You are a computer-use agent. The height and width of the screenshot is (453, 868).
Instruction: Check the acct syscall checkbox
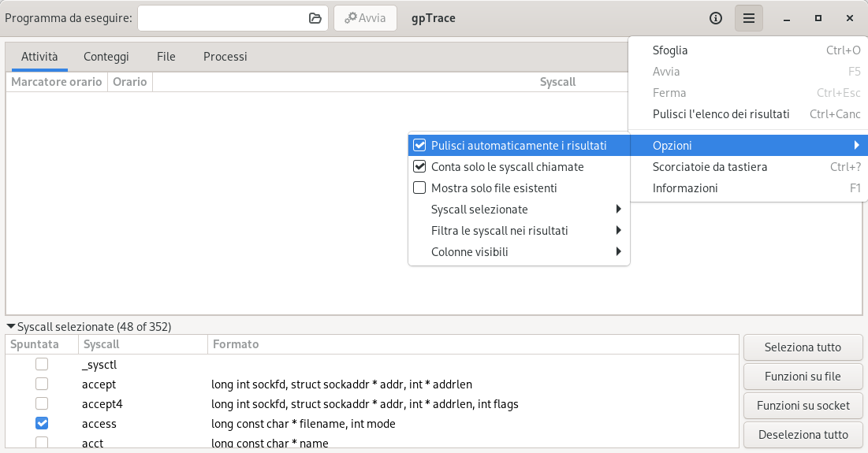(x=42, y=442)
